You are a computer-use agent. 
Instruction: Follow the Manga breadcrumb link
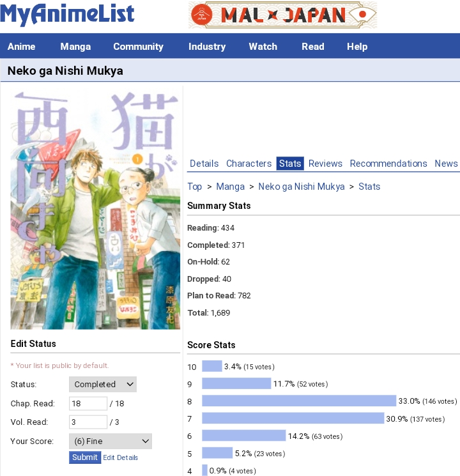(x=230, y=187)
